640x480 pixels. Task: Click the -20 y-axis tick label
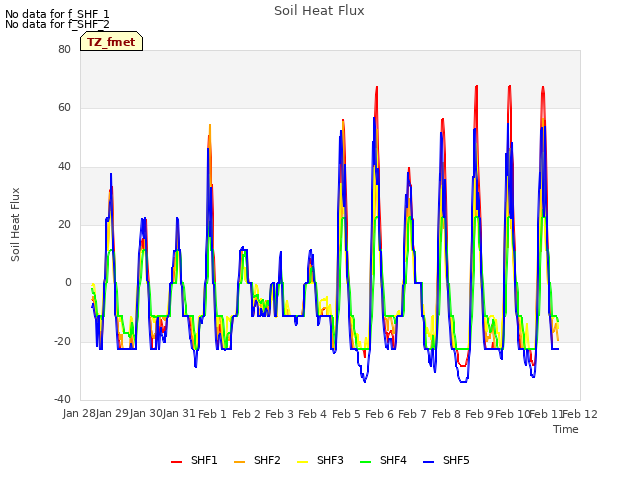pyautogui.click(x=62, y=341)
